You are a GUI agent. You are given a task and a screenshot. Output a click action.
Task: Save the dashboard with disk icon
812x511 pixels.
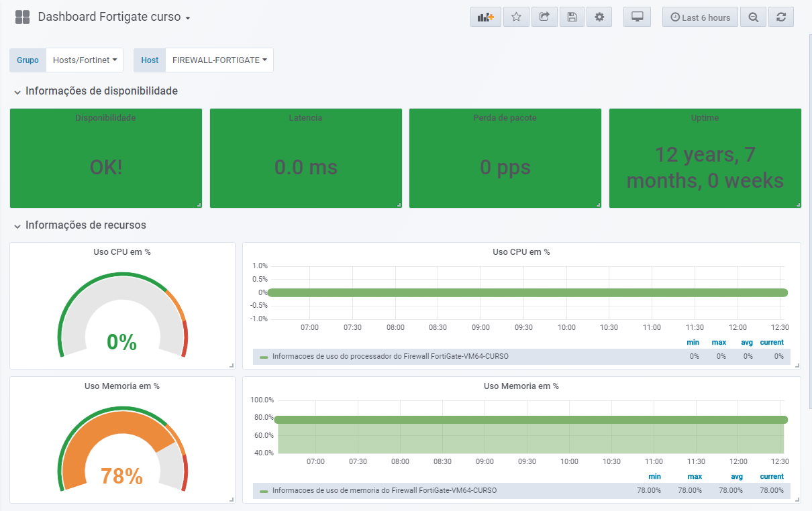[572, 17]
